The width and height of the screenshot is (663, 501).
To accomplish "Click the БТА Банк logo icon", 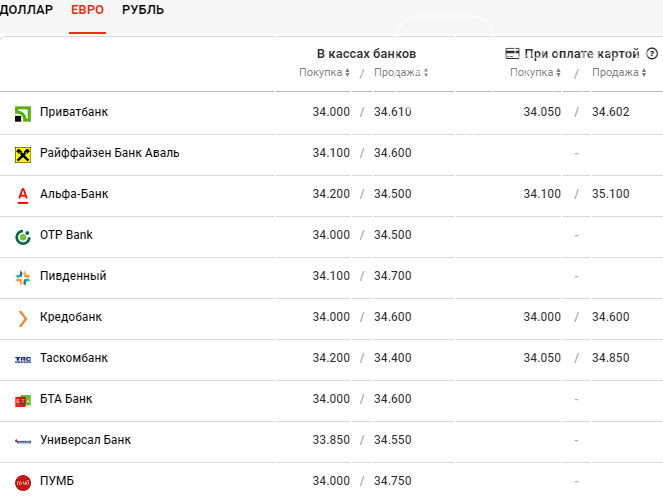I will [x=23, y=400].
